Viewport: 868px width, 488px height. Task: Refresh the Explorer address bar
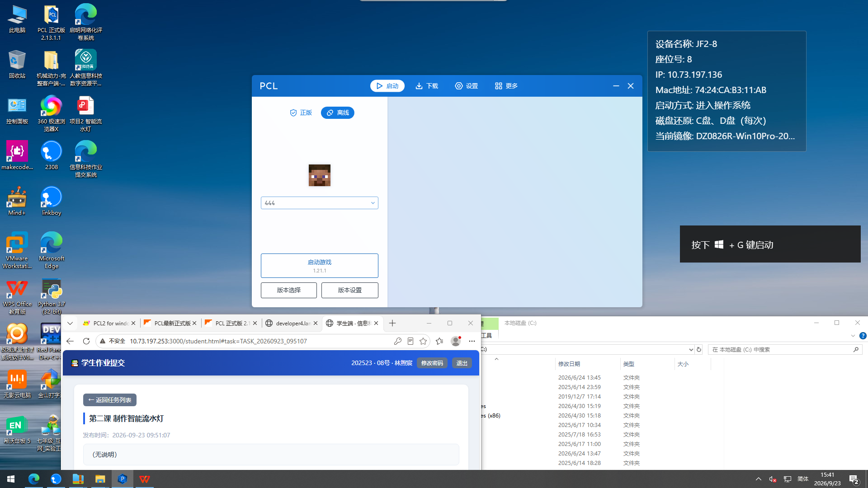[699, 349]
